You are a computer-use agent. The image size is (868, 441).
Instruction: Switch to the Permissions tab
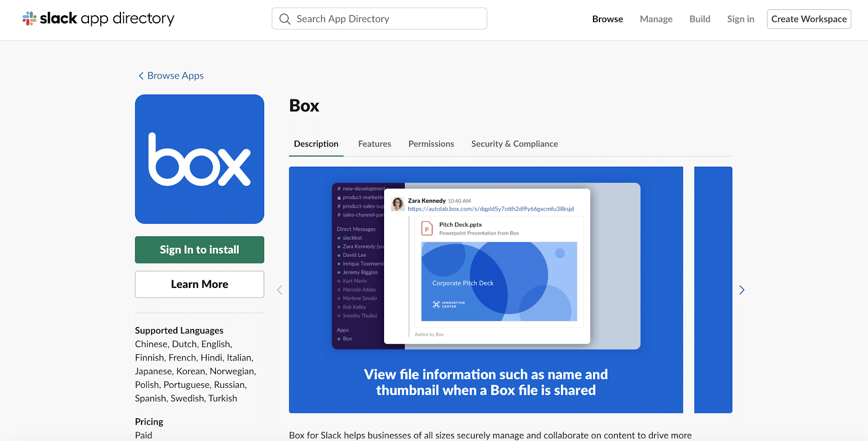tap(431, 144)
